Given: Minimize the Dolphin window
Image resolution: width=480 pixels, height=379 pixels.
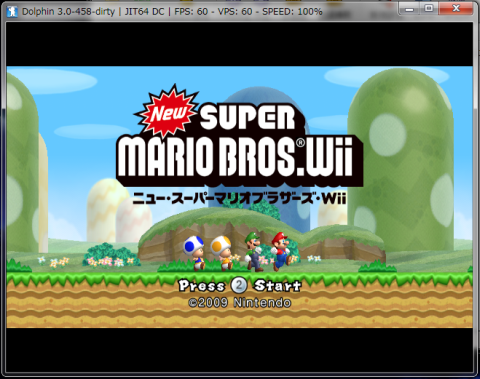Looking at the screenshot, I should (x=410, y=9).
